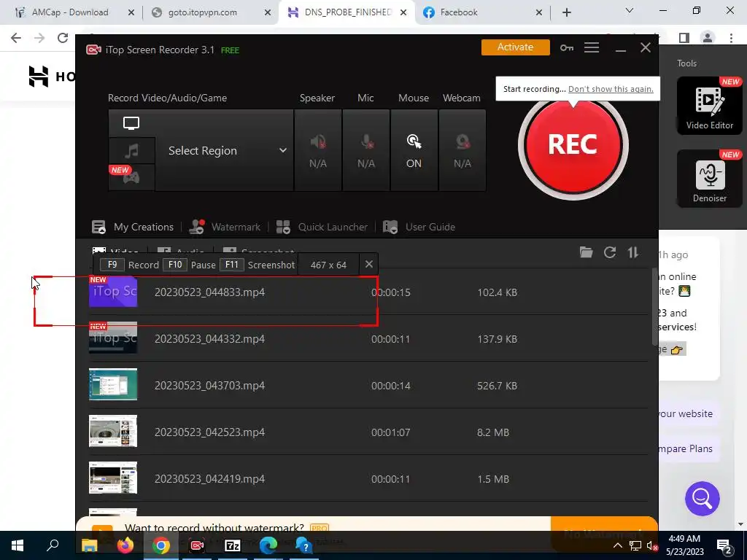Go back in Chrome

pos(16,38)
